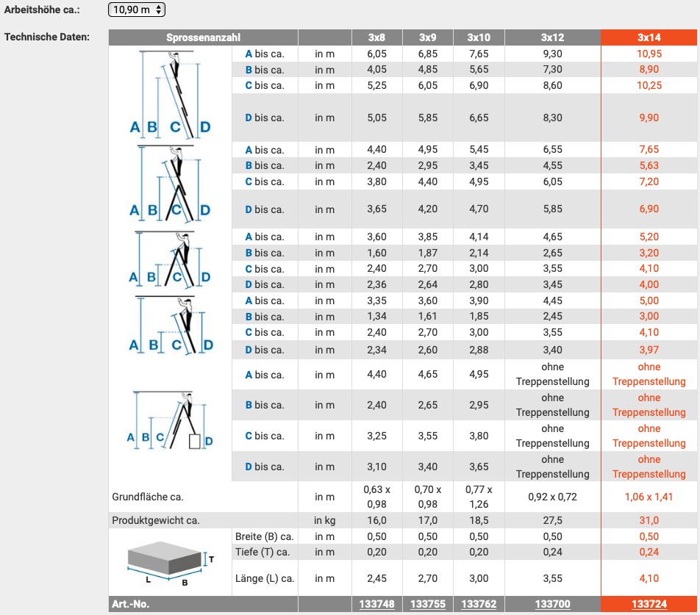This screenshot has height=615, width=700.
Task: Click the Produktgewicht 31,0 value
Action: 649,520
